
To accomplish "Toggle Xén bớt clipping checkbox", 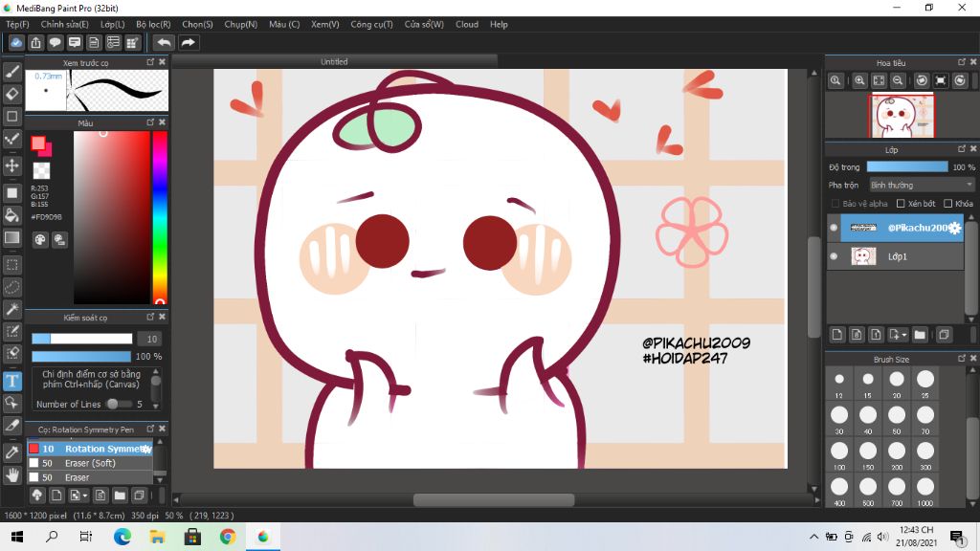I will pyautogui.click(x=901, y=204).
